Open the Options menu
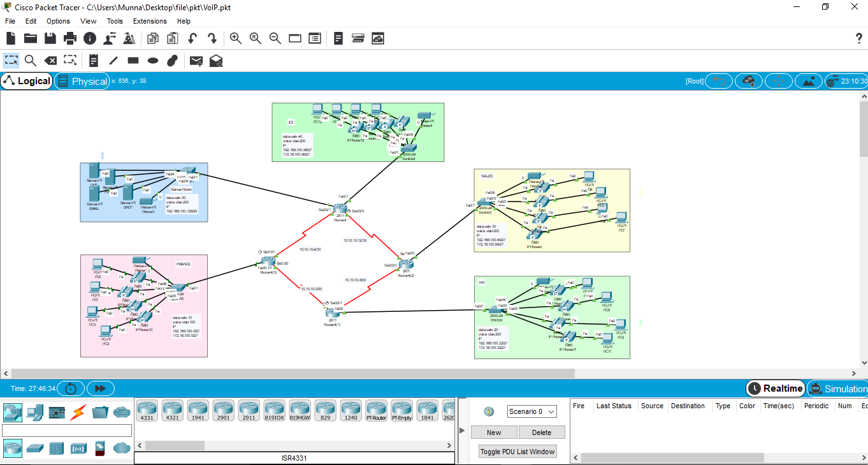 [x=58, y=21]
